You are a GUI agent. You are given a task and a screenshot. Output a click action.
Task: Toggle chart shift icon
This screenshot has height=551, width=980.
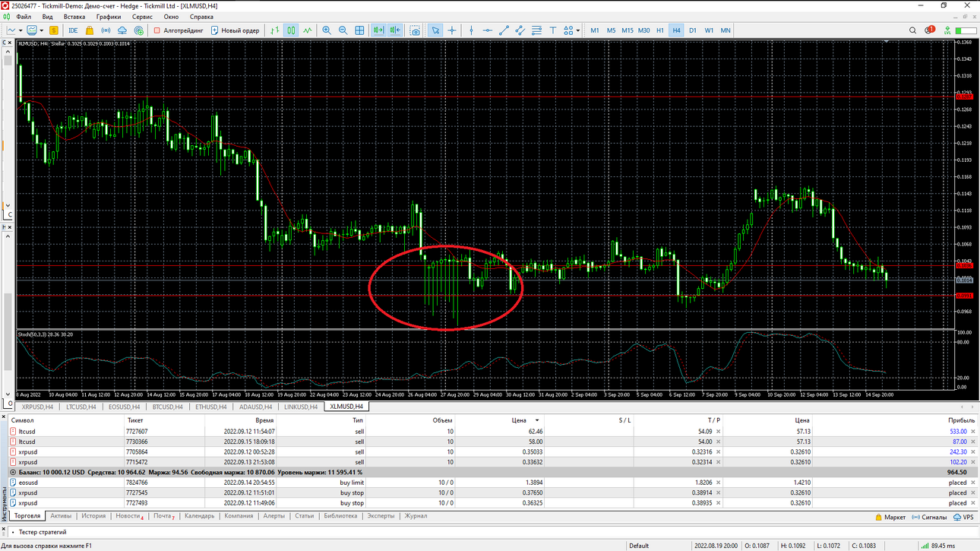tap(395, 30)
